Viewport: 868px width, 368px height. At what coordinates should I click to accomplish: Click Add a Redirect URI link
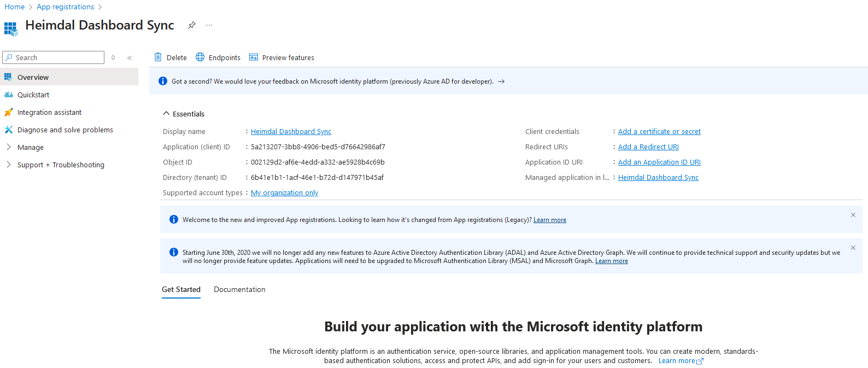(x=648, y=147)
